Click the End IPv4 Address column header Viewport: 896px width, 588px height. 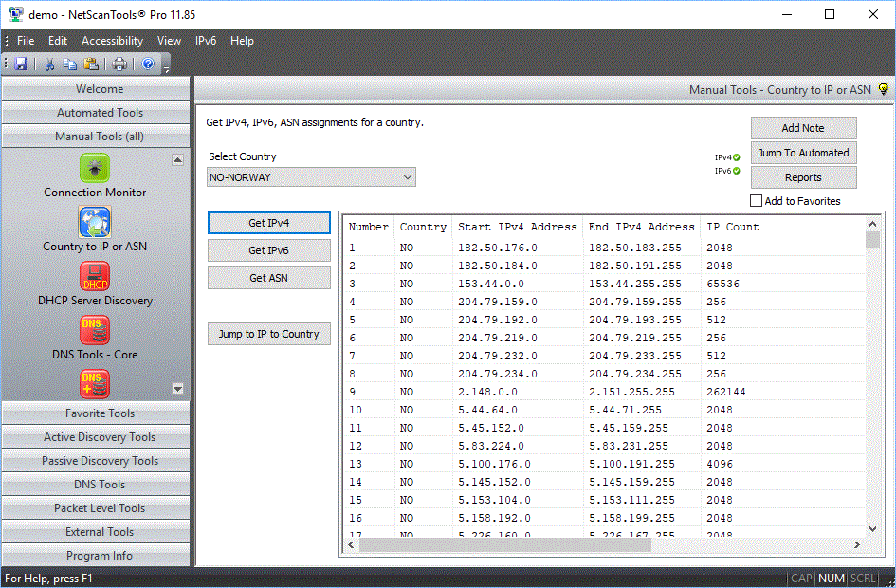pos(642,227)
